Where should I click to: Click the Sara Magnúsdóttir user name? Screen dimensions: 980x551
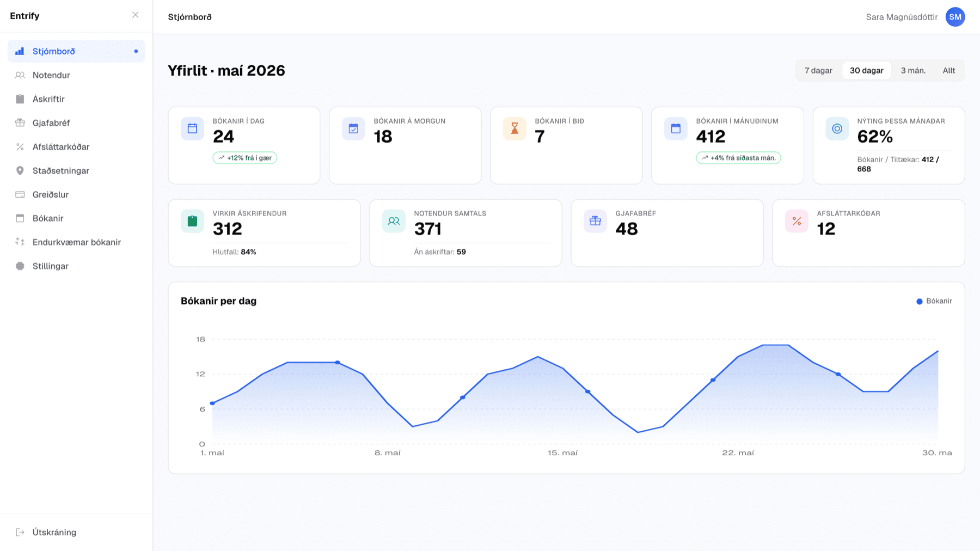click(x=902, y=17)
